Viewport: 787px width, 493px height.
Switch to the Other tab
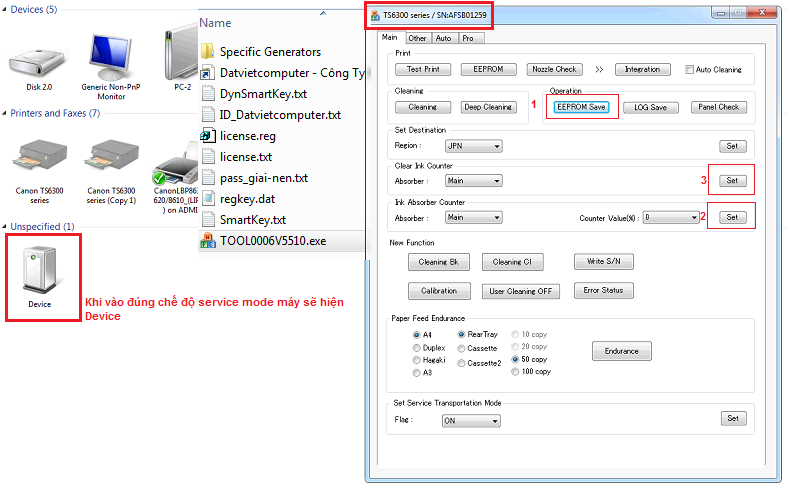click(417, 38)
